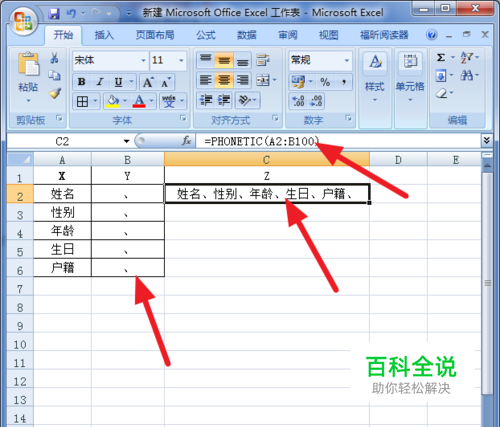
Task: Align text to bottom of cell
Action: [x=243, y=60]
